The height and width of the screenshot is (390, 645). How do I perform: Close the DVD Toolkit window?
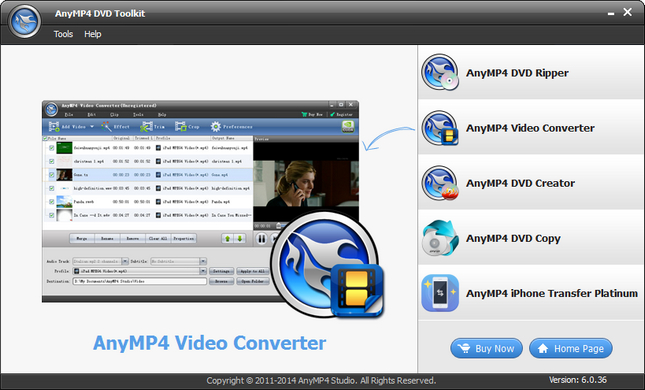627,12
